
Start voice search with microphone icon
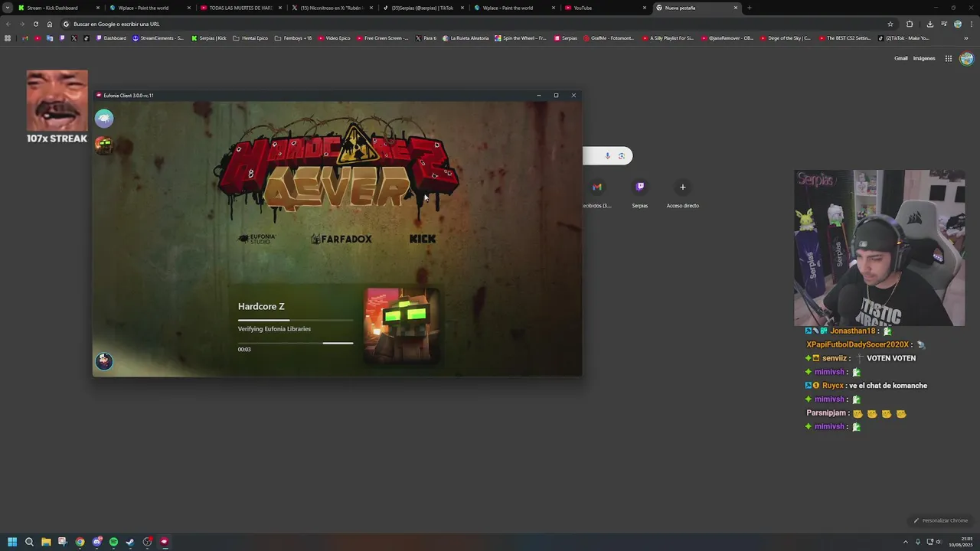click(608, 156)
